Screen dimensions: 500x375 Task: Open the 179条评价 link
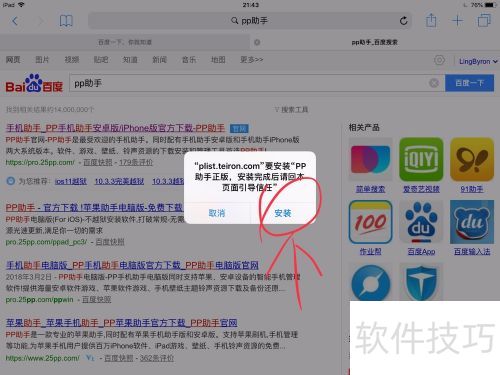(x=136, y=162)
